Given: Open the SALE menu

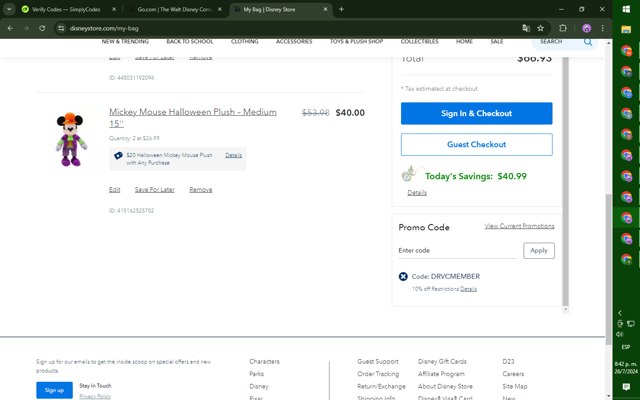Looking at the screenshot, I should tap(497, 42).
